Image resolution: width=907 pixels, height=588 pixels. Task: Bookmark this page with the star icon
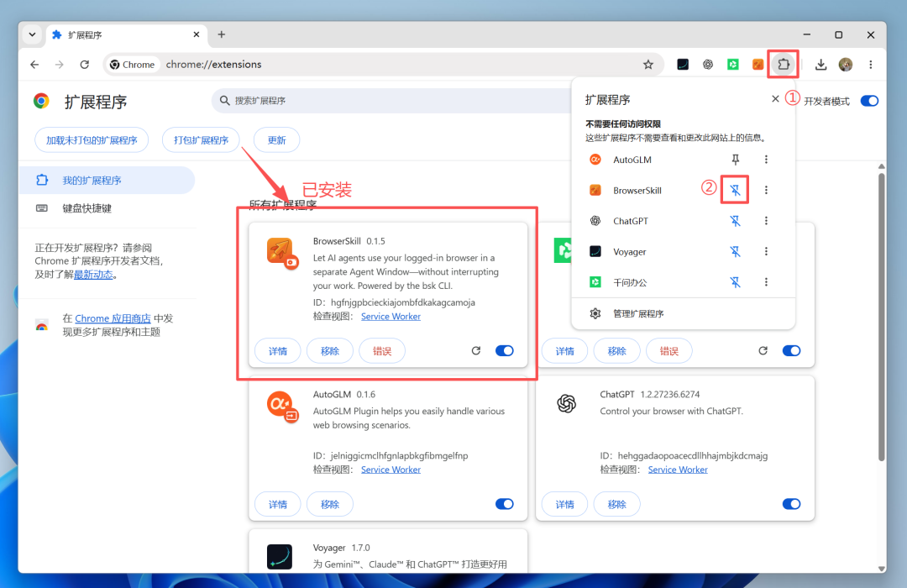[x=648, y=64]
